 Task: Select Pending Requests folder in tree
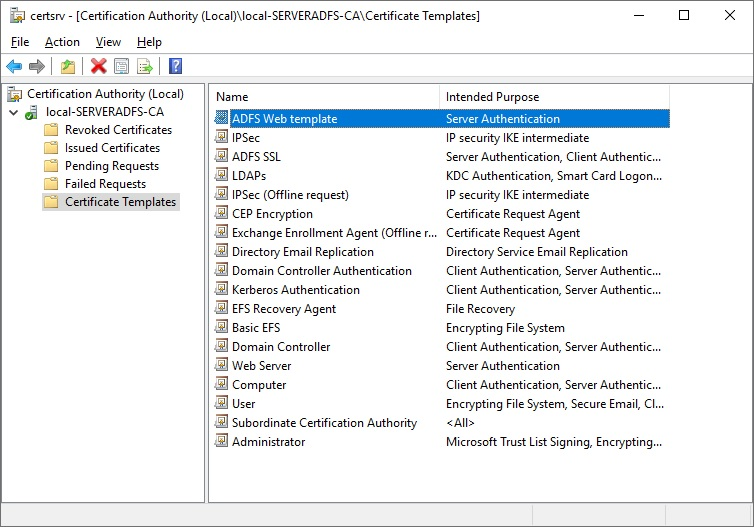pyautogui.click(x=111, y=166)
